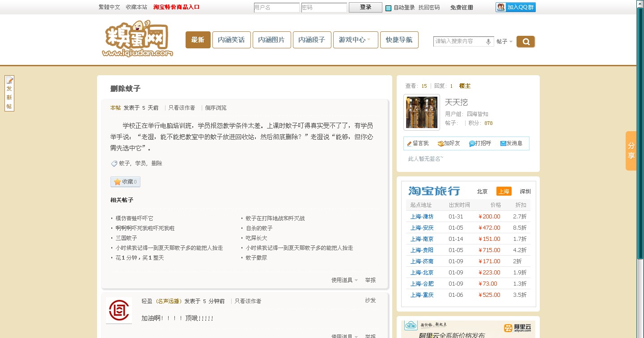
Task: Open related post 自杀的蚊子
Action: (259, 228)
